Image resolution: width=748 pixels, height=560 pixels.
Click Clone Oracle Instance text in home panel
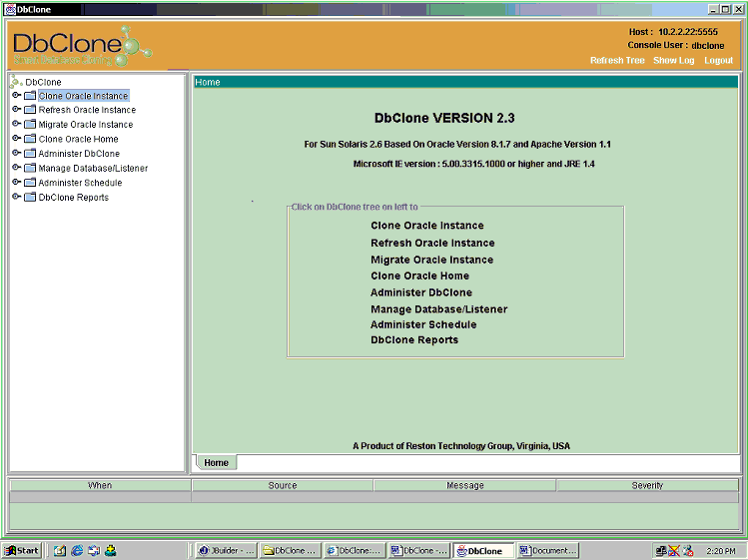click(427, 226)
